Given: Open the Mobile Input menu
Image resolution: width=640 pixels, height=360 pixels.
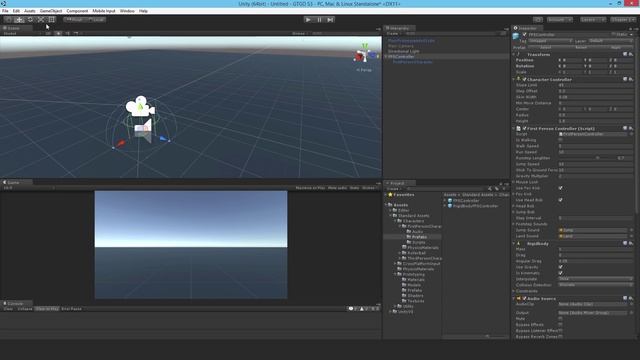Looking at the screenshot, I should 104,11.
